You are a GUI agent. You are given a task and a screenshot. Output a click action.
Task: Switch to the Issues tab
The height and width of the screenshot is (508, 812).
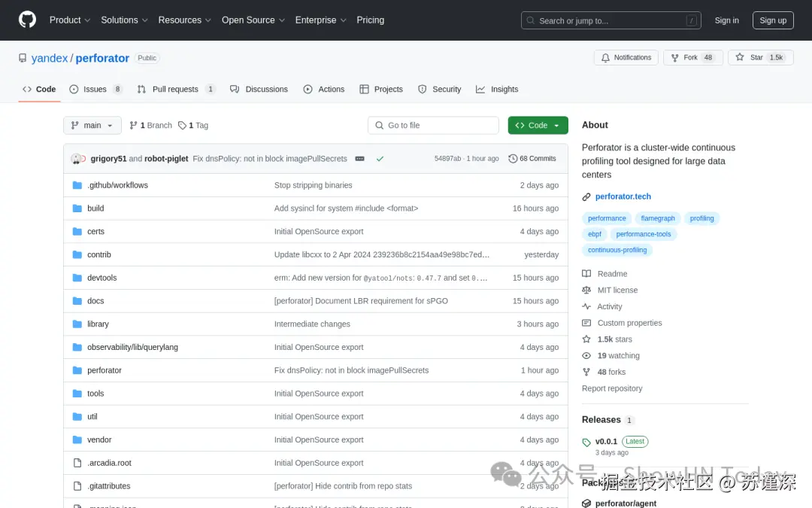[96, 89]
